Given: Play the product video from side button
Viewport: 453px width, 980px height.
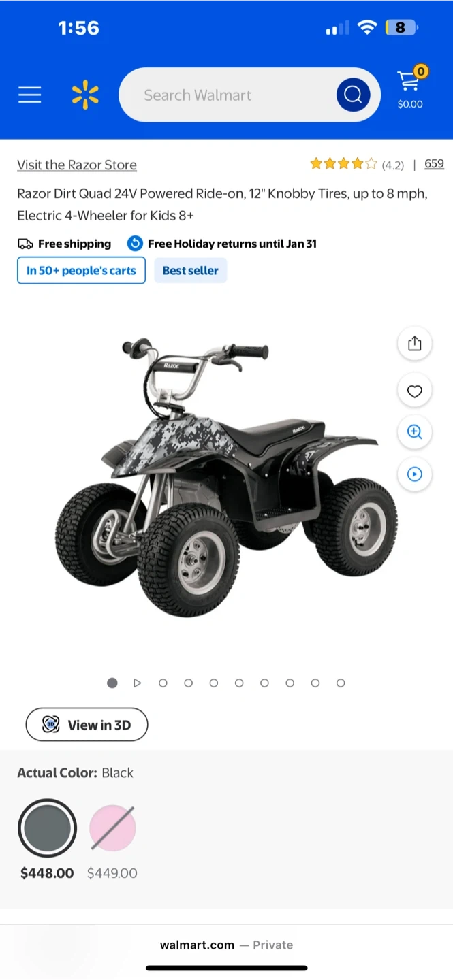Looking at the screenshot, I should click(415, 474).
